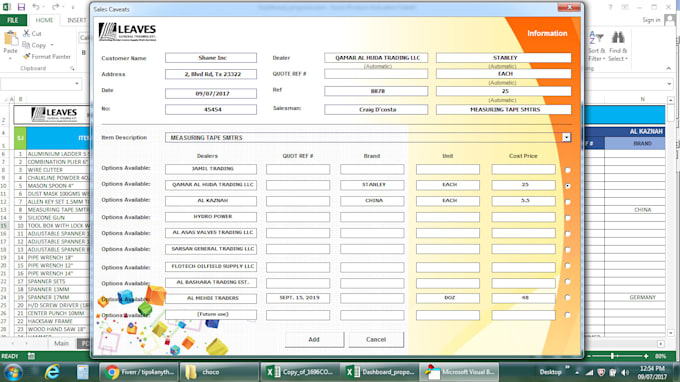Screen dimensions: 680x382
Task: Open the Microsoft Visual Basic taskbar item
Action: (460, 372)
